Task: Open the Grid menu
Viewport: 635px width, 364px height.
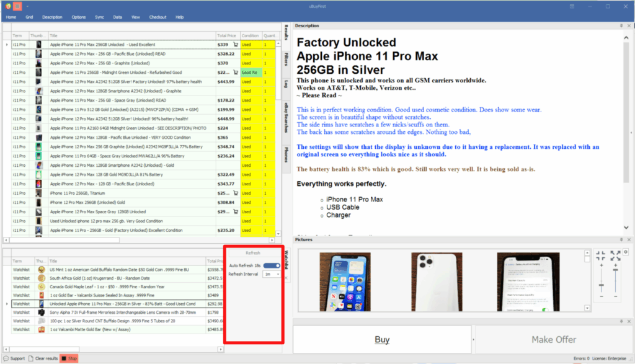Action: coord(29,17)
